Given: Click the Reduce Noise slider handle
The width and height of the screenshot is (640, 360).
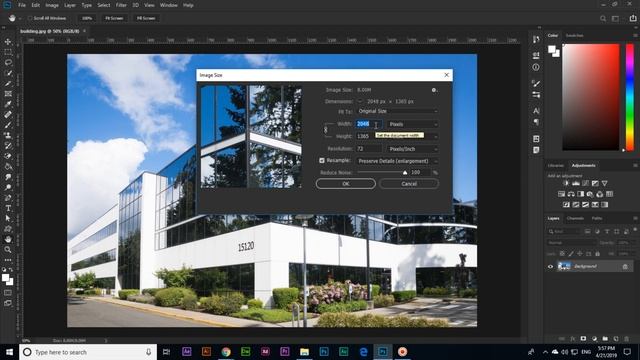Looking at the screenshot, I should pos(405,173).
